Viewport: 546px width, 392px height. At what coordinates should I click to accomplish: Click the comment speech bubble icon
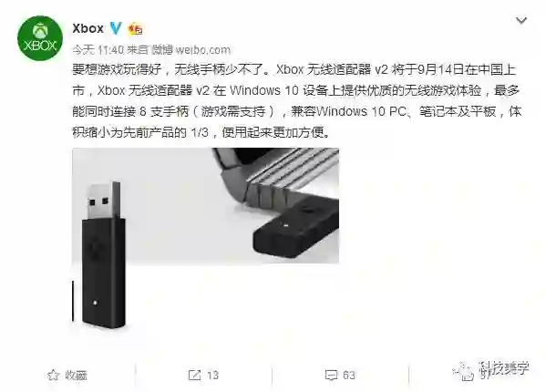(331, 375)
